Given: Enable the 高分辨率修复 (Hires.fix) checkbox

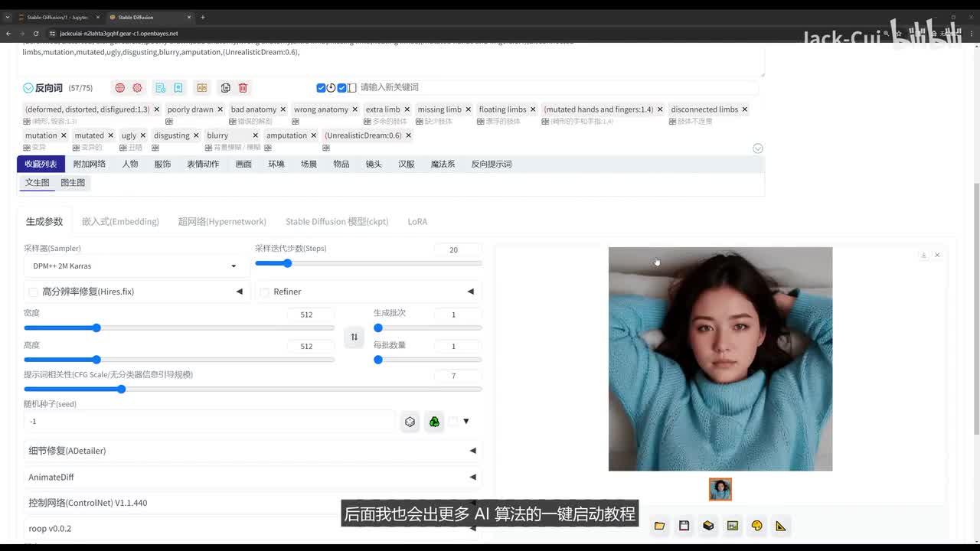Looking at the screenshot, I should pos(33,292).
